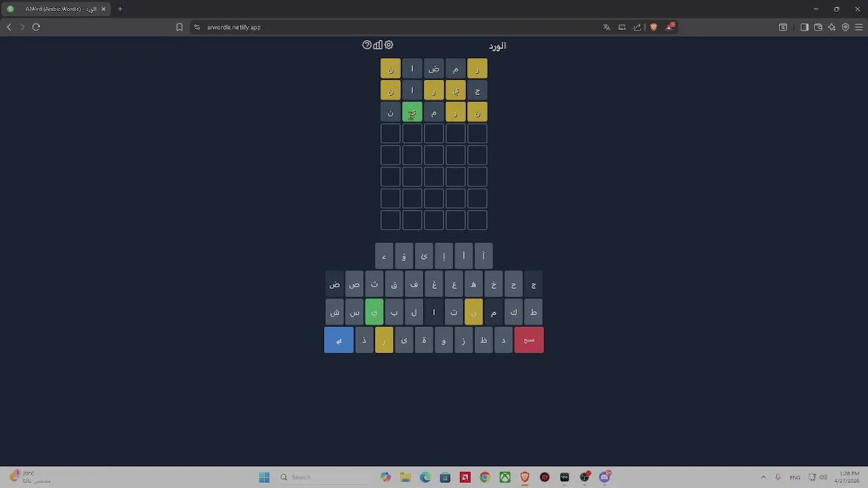
Task: Click the ض tile in the first guess row
Action: click(x=434, y=69)
